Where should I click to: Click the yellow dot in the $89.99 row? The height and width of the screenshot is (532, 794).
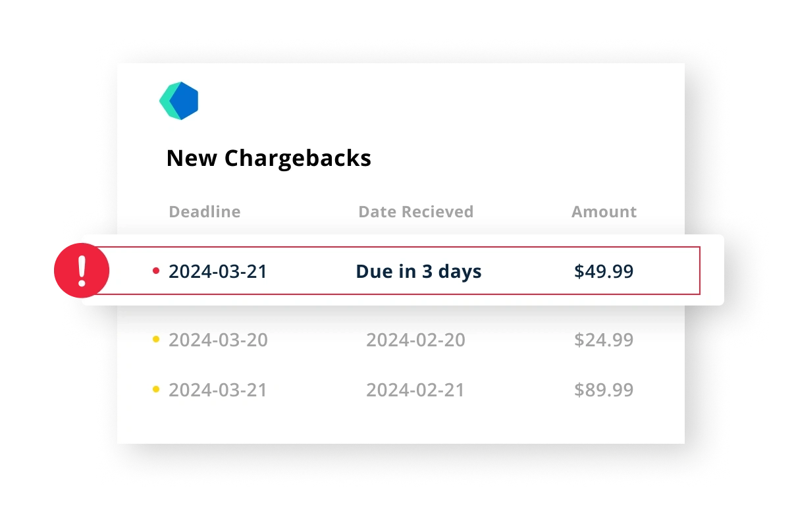[156, 390]
